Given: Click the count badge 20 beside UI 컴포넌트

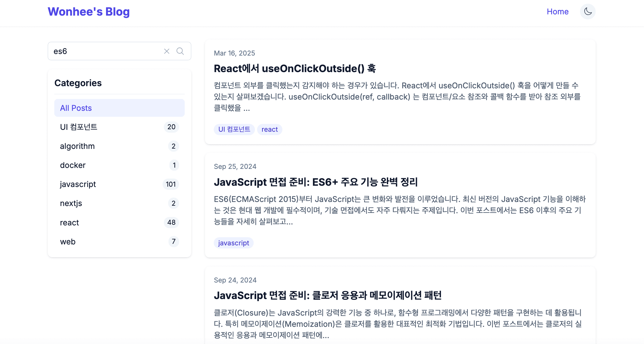Looking at the screenshot, I should pyautogui.click(x=171, y=127).
